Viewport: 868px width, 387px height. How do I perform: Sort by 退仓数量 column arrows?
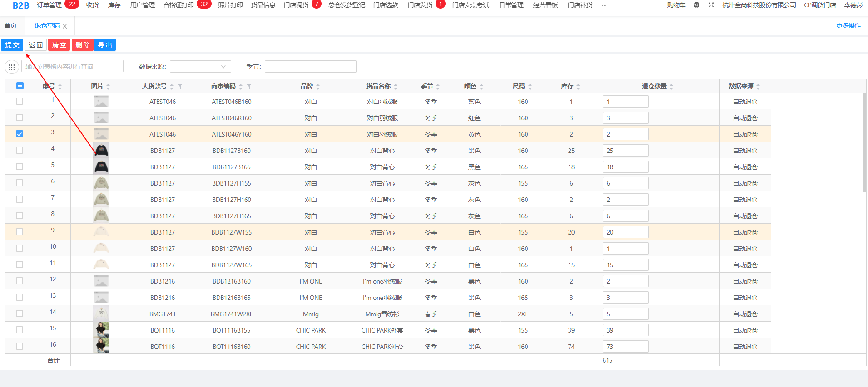[671, 87]
